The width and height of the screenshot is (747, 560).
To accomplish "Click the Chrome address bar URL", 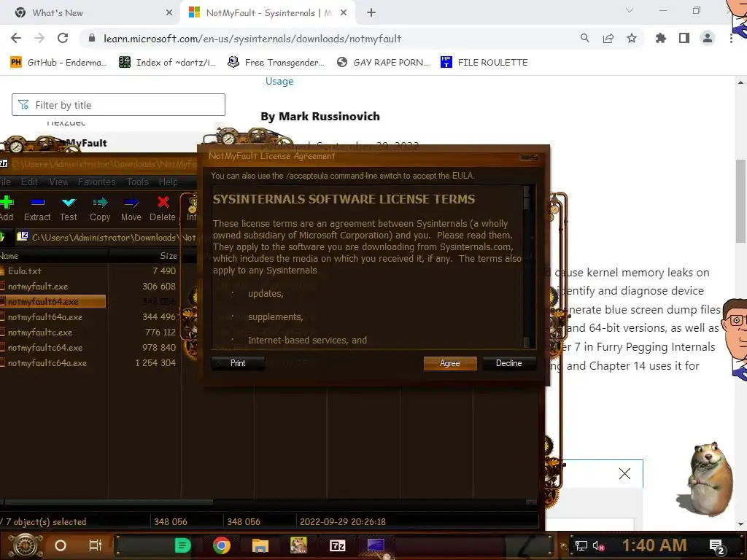I will (x=252, y=39).
